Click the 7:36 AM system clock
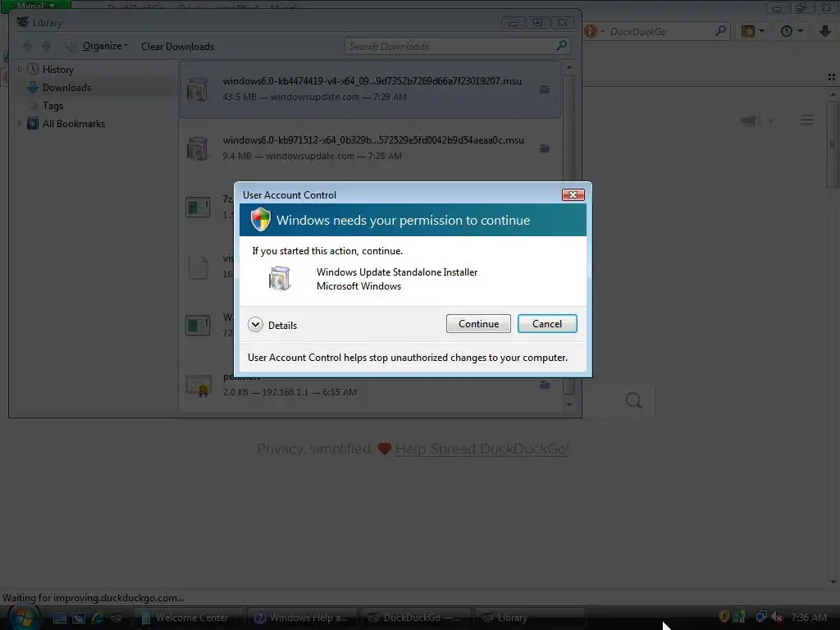This screenshot has width=840, height=630. tap(808, 618)
